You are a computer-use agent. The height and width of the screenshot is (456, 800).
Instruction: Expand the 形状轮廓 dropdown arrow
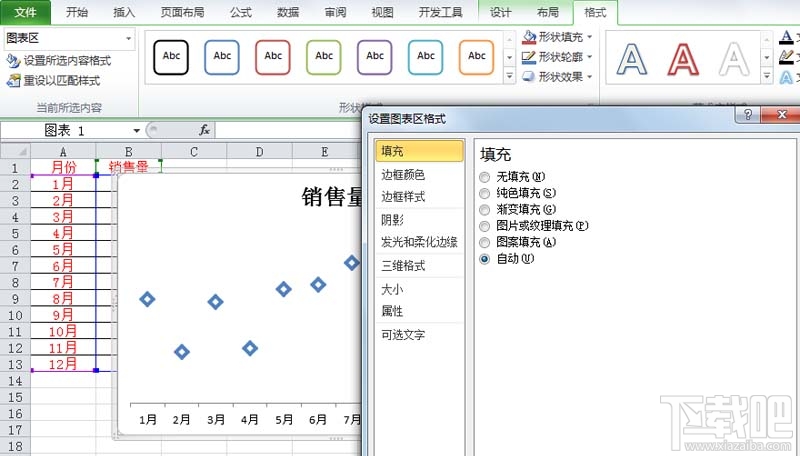590,57
